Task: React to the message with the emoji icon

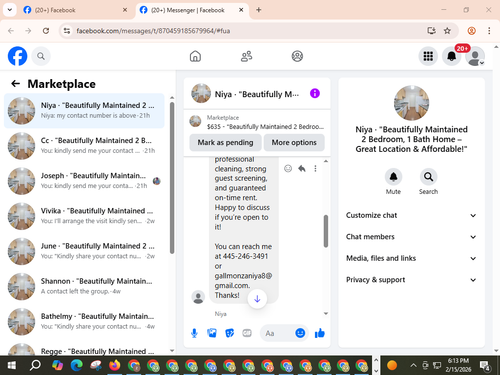Action: [288, 168]
